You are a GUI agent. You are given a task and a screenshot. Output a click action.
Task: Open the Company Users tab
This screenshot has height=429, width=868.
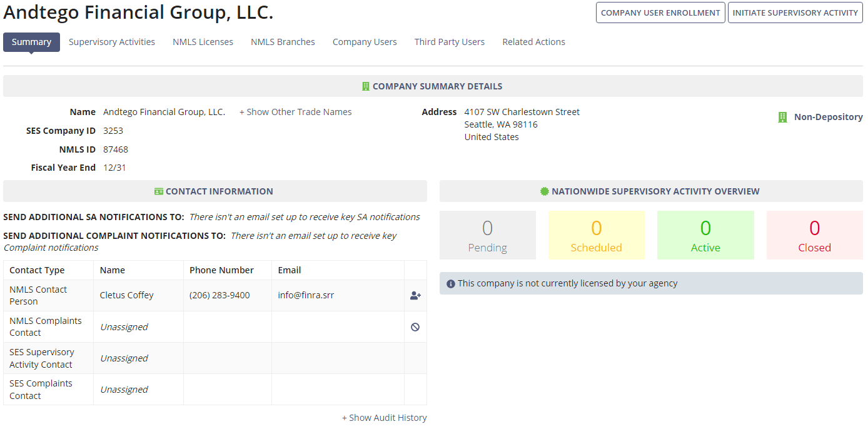click(x=365, y=42)
